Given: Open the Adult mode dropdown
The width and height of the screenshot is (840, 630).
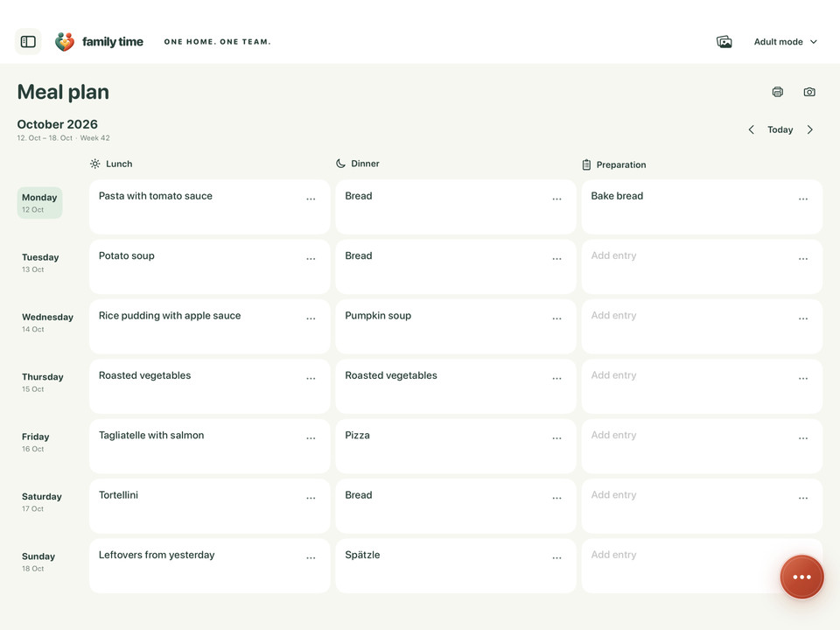Looking at the screenshot, I should tap(786, 42).
